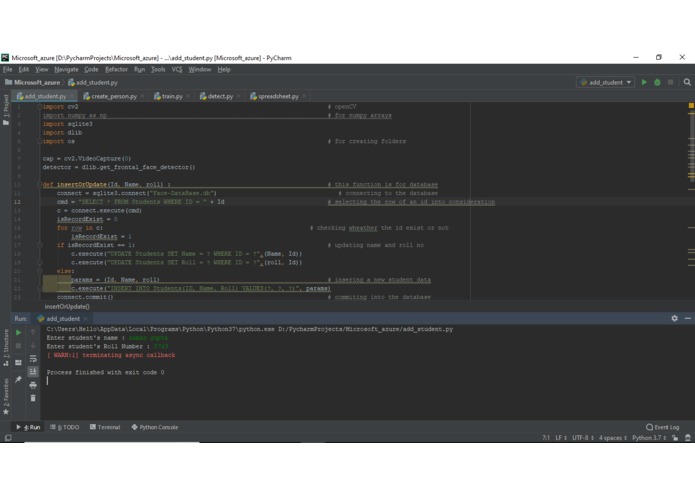The image size is (695, 494).
Task: Toggle read-only lock icon in status bar
Action: 675,438
